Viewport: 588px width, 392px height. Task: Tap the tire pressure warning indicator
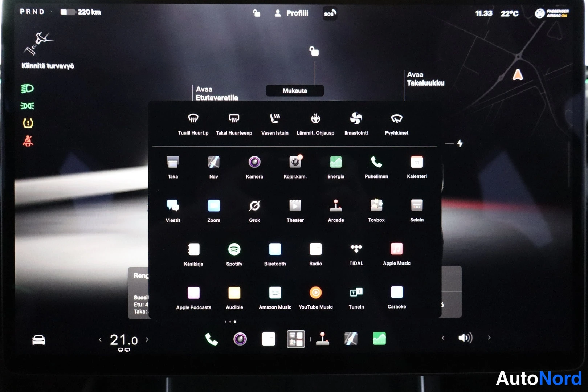click(28, 123)
